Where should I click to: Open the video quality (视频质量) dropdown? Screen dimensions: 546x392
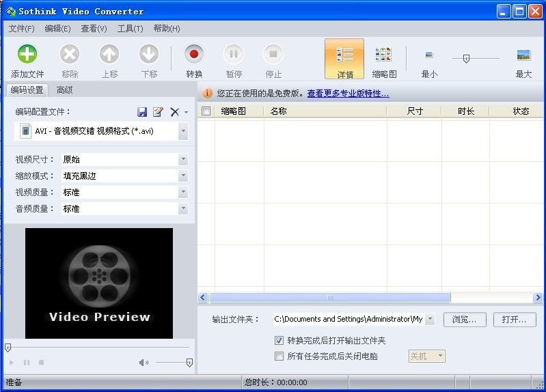[183, 192]
